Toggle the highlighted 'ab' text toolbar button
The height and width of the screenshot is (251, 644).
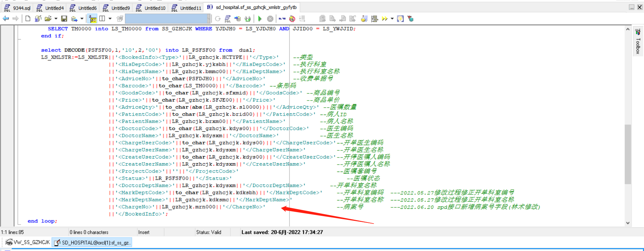click(93, 19)
